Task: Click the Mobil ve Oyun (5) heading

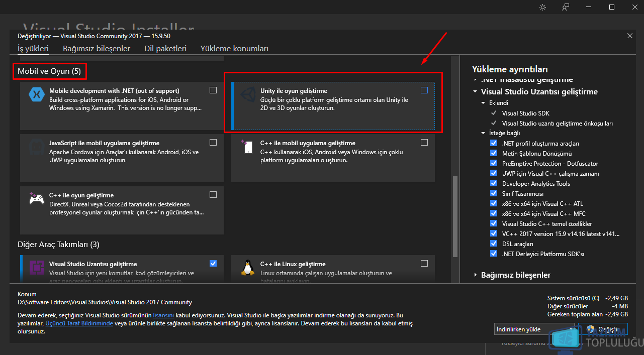Action: [49, 71]
